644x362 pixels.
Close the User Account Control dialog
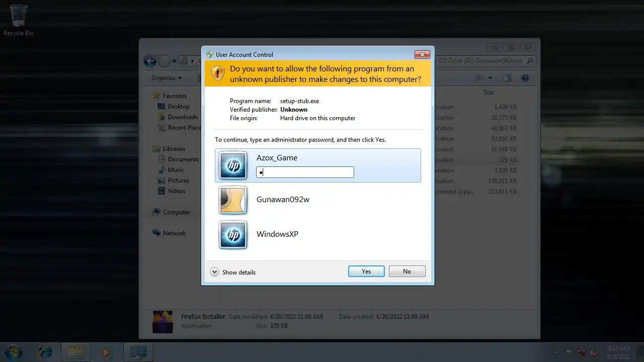tap(422, 54)
